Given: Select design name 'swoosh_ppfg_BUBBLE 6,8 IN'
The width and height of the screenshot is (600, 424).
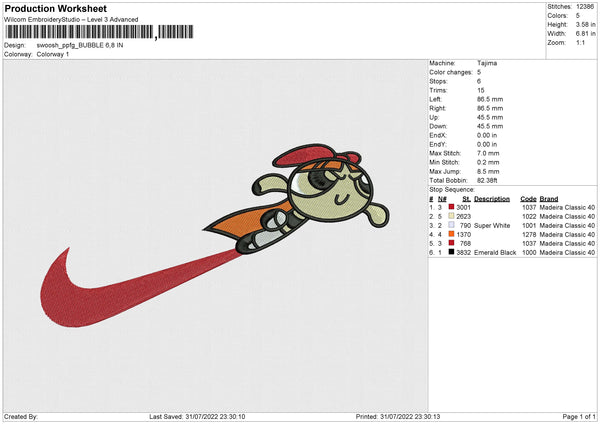Looking at the screenshot, I should (x=80, y=45).
